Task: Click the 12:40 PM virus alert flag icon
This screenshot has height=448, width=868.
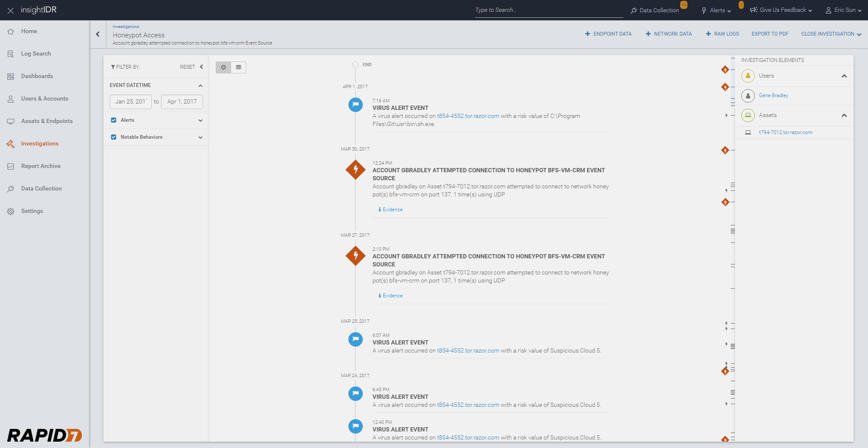Action: point(356,426)
